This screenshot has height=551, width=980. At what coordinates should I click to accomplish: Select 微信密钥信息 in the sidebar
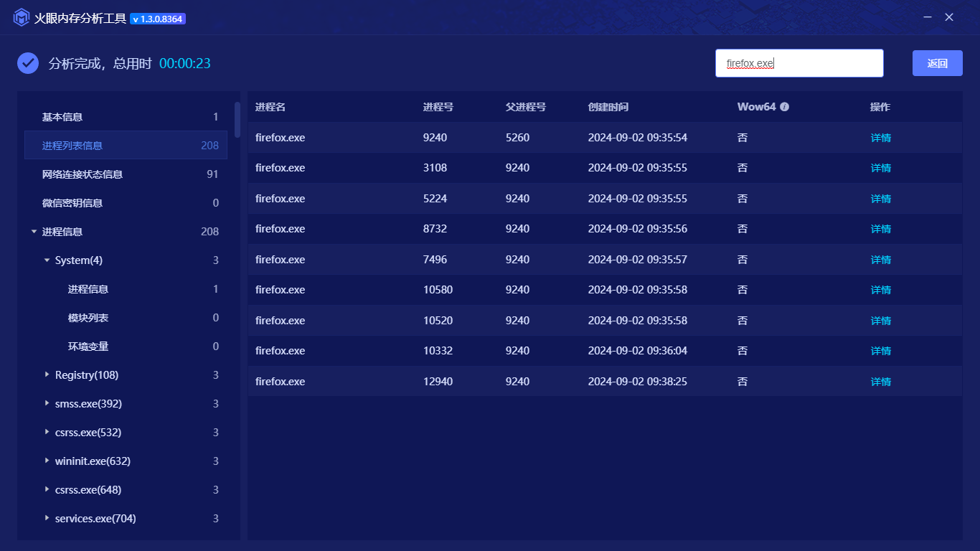(72, 203)
